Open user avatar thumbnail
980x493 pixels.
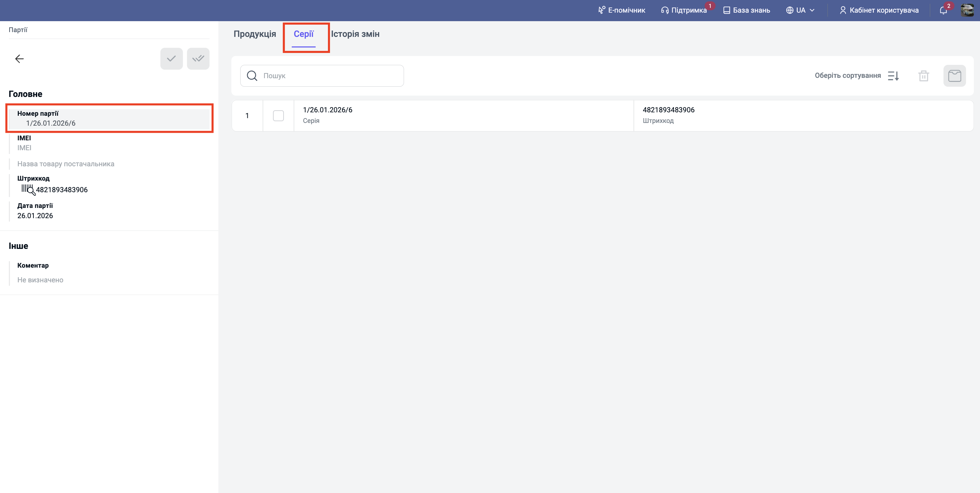(x=967, y=10)
